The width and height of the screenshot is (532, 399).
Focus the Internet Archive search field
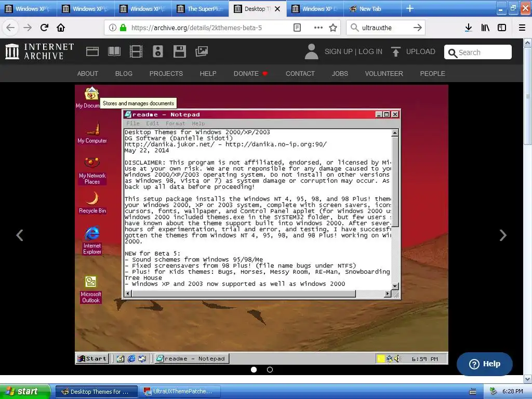click(x=478, y=52)
